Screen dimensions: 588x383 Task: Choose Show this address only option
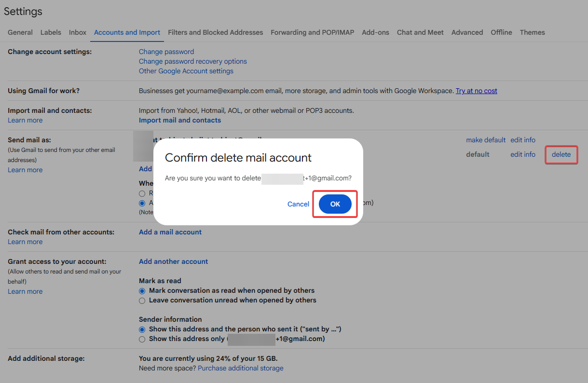point(142,339)
